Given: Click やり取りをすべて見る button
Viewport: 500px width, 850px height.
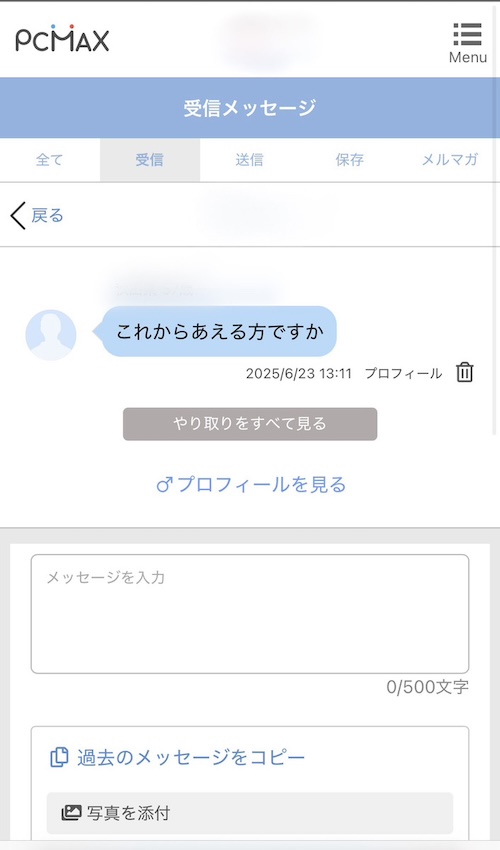Looking at the screenshot, I should [x=250, y=424].
